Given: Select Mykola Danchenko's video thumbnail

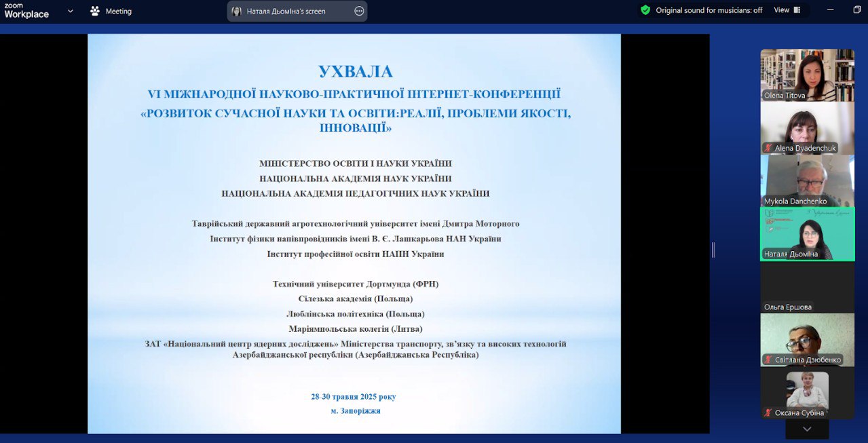Looking at the screenshot, I should pyautogui.click(x=807, y=180).
